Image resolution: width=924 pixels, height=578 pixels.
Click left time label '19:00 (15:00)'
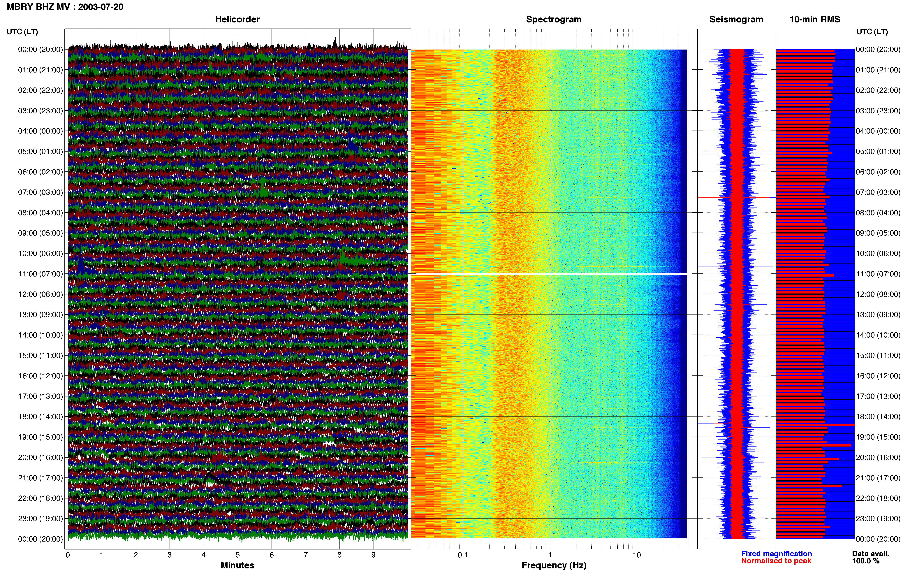[41, 437]
